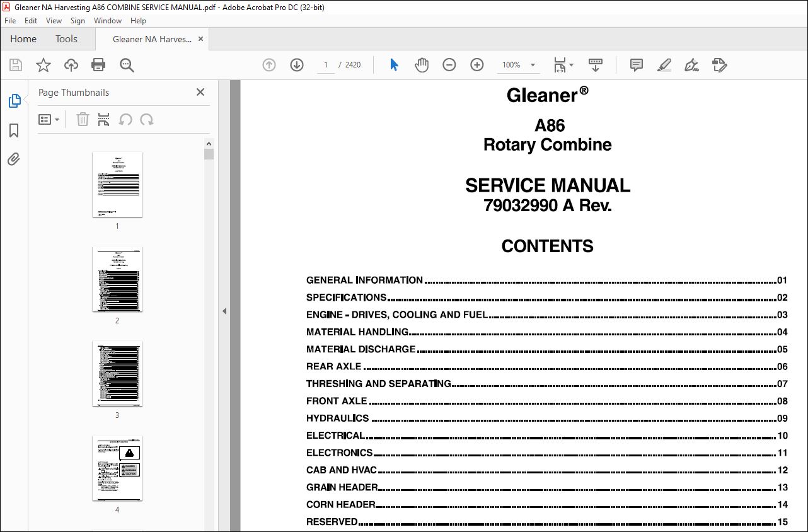Click the REAR AXLE contents entry
Image resolution: width=808 pixels, height=532 pixels.
click(x=546, y=366)
